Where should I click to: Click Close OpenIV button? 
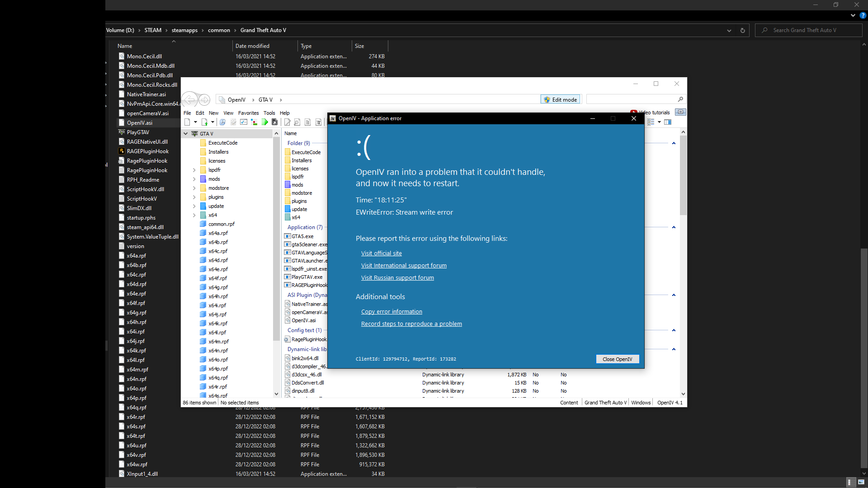click(617, 359)
